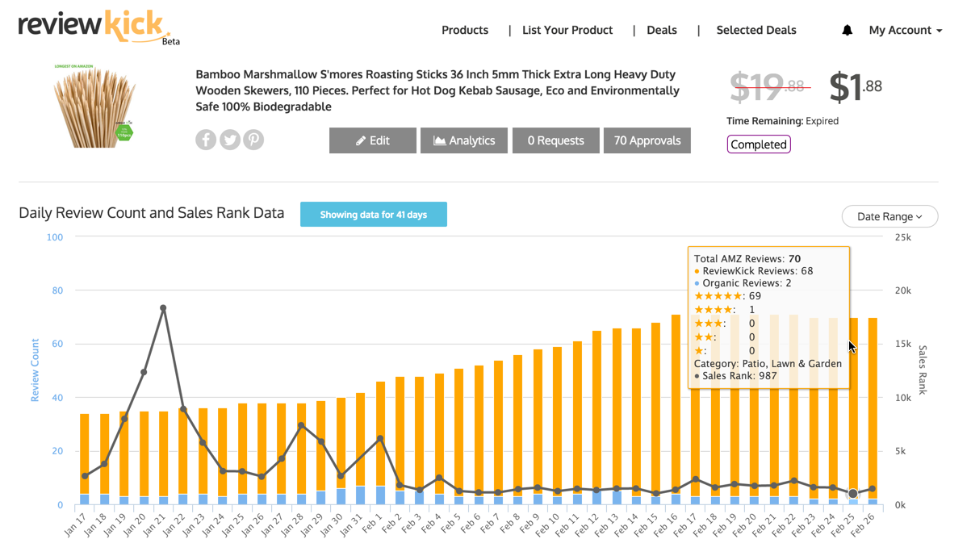Image resolution: width=971 pixels, height=560 pixels.
Task: Open the Date Range dropdown
Action: click(x=889, y=216)
